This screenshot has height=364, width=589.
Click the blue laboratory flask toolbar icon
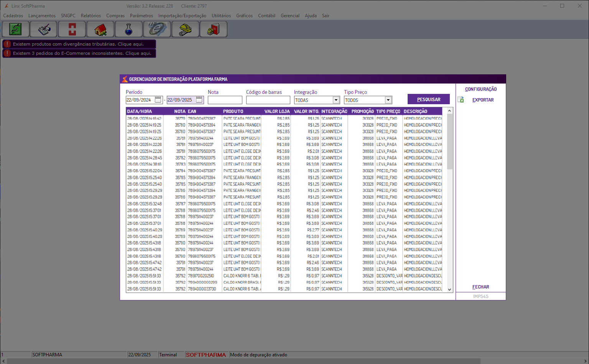click(x=129, y=29)
